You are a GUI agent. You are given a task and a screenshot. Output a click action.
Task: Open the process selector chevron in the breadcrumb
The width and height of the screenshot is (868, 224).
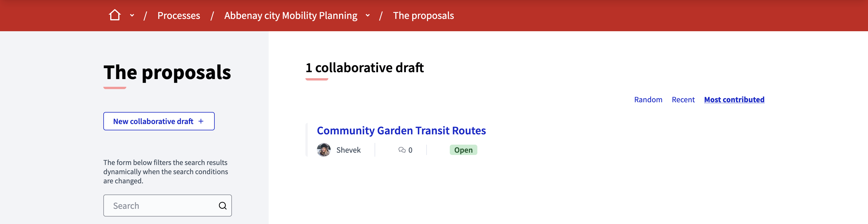tap(367, 15)
